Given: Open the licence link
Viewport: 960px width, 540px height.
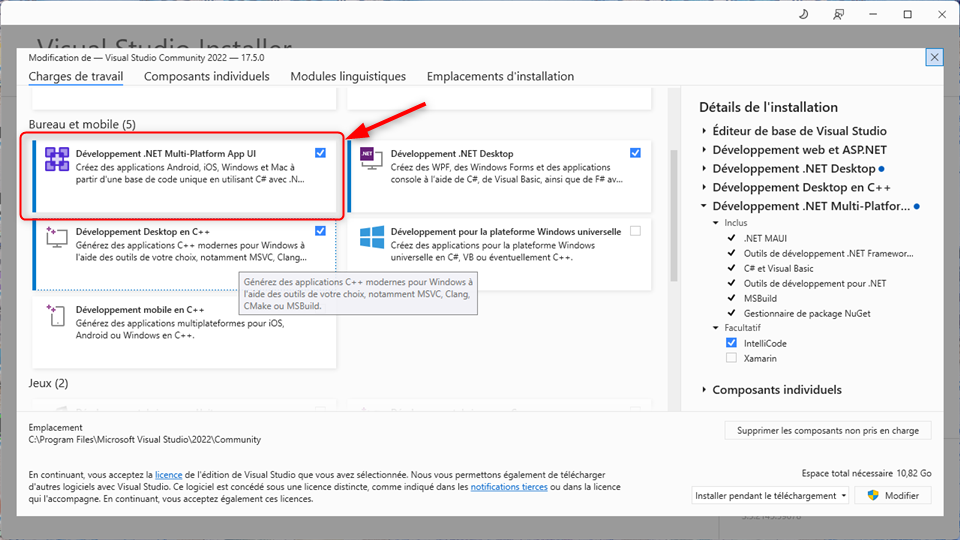Looking at the screenshot, I should point(168,475).
